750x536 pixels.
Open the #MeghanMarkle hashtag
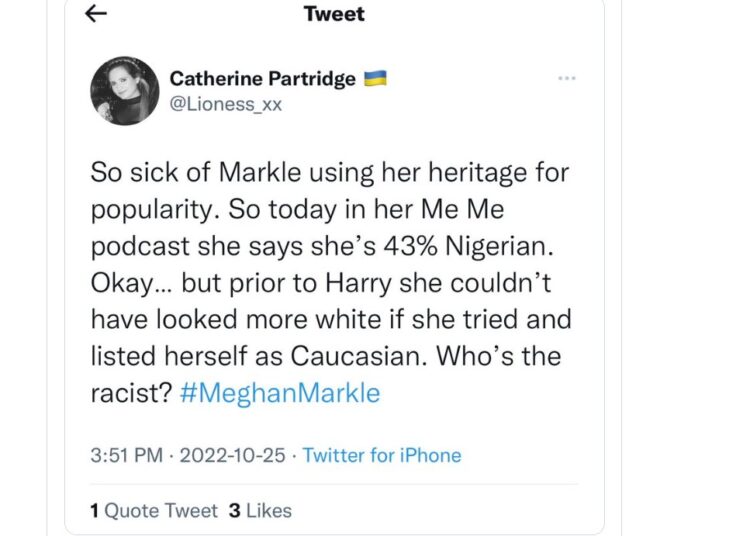point(280,393)
